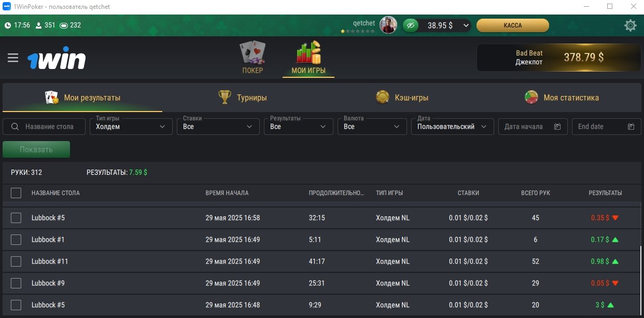Open settings via the gear icon
The width and height of the screenshot is (644, 318).
(631, 25)
